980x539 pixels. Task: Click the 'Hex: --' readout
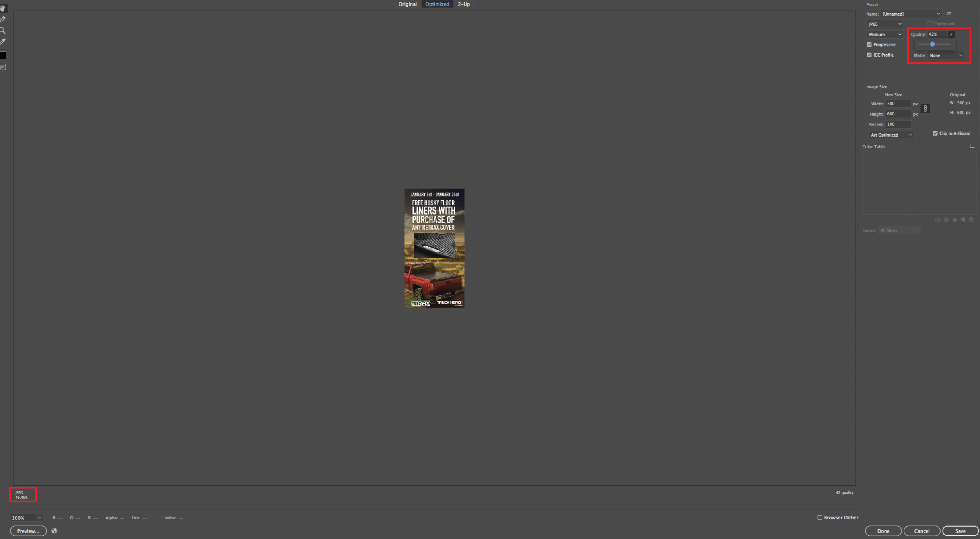pyautogui.click(x=139, y=518)
